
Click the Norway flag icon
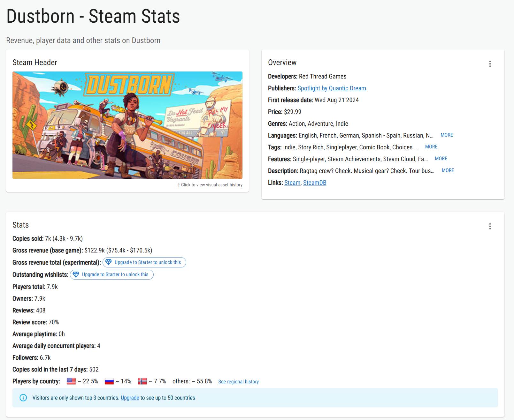click(x=142, y=381)
